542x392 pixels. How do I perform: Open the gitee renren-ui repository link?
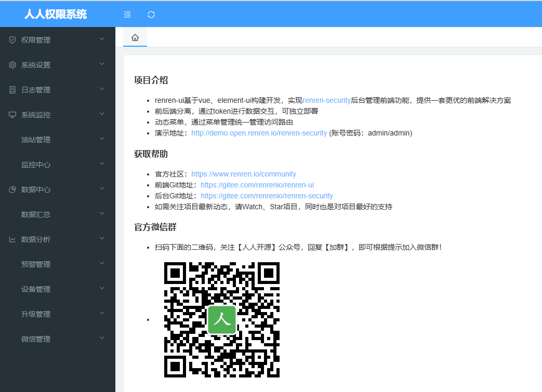[257, 185]
